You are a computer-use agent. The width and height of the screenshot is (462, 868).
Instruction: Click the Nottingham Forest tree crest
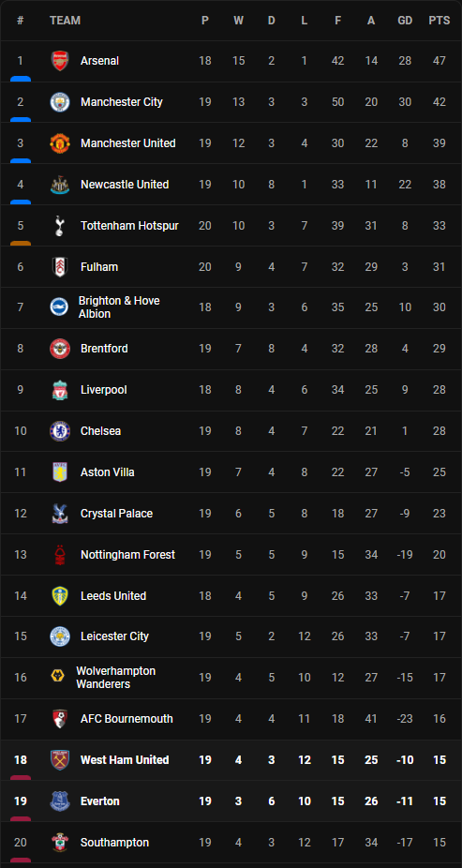click(x=60, y=555)
